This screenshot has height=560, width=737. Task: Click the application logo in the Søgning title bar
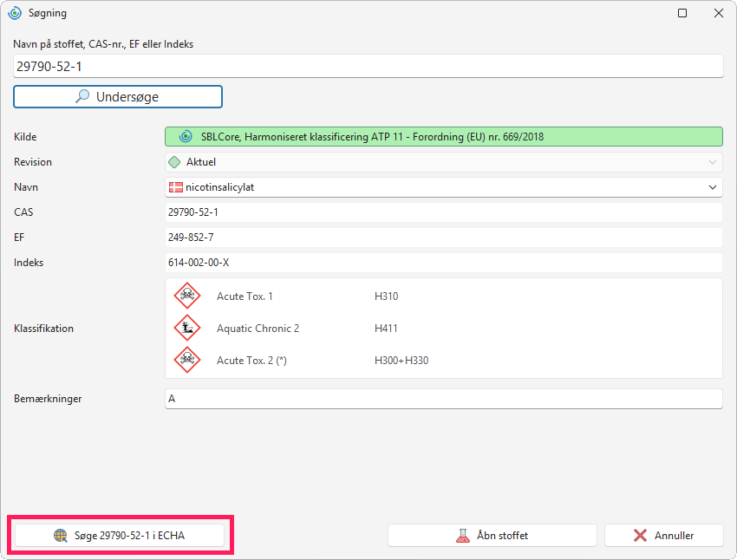point(15,13)
